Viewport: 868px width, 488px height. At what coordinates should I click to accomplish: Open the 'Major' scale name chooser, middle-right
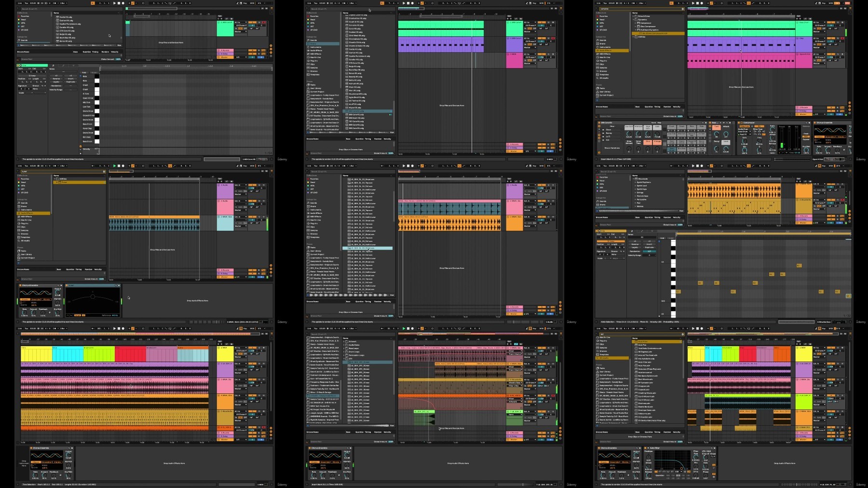click(x=619, y=258)
